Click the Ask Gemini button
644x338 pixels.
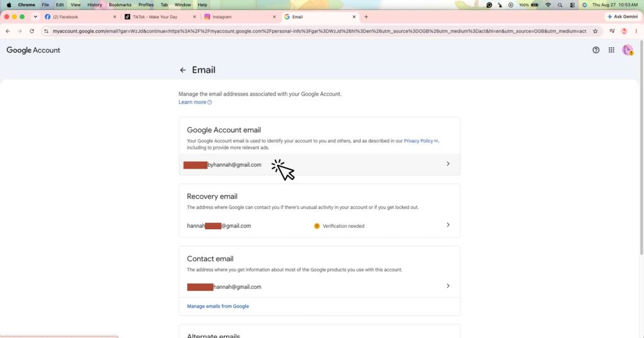point(622,16)
